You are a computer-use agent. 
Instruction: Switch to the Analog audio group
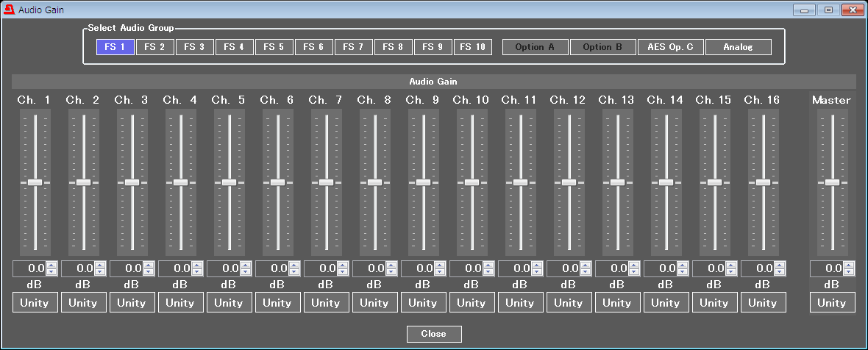pyautogui.click(x=738, y=47)
